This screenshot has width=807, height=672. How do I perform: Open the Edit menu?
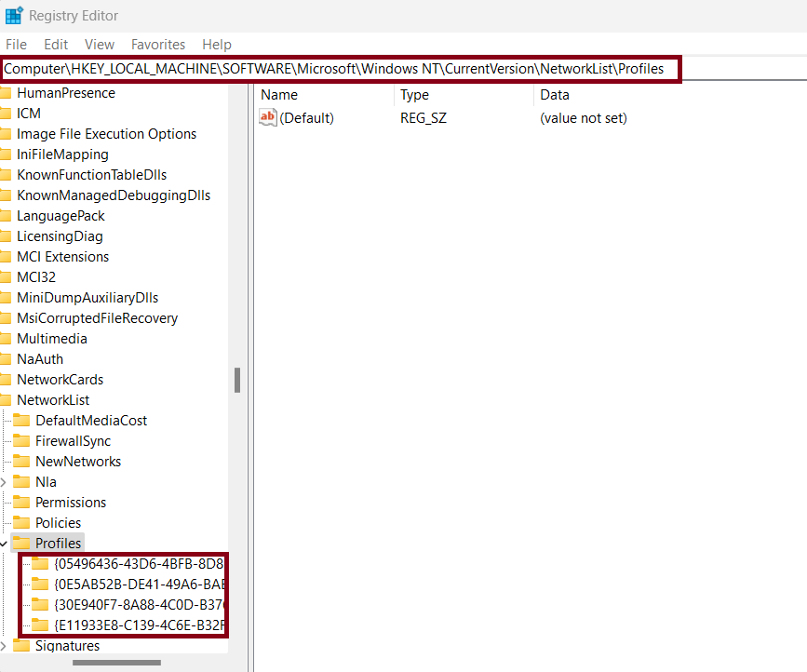click(56, 45)
